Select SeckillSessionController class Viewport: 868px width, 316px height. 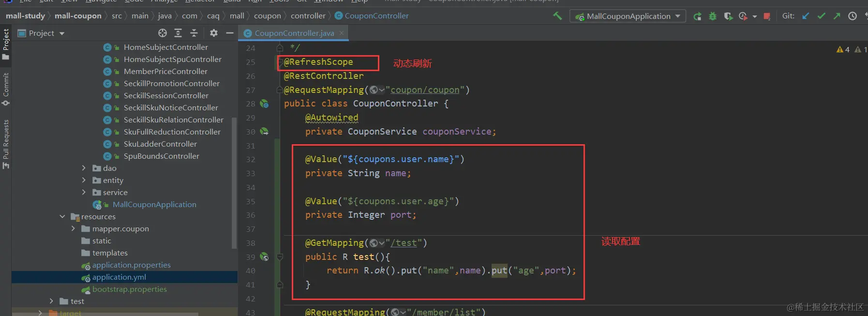(x=166, y=95)
